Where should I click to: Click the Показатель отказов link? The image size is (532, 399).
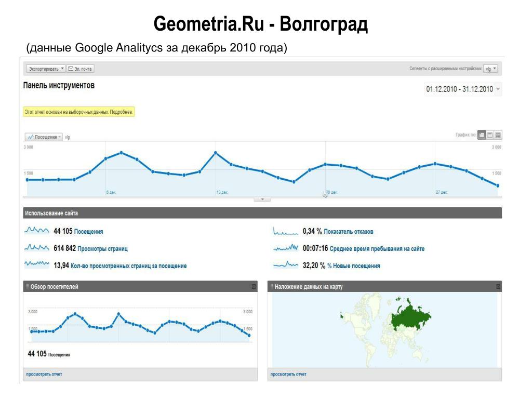point(349,232)
